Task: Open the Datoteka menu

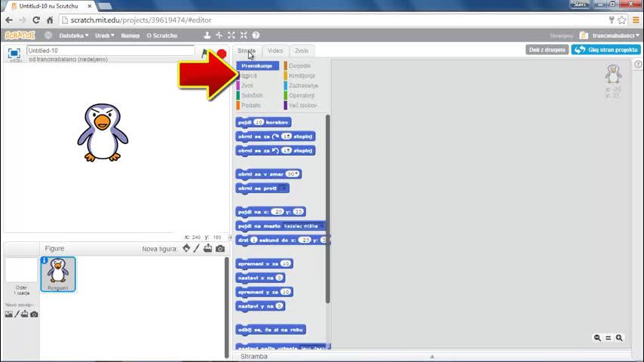Action: pyautogui.click(x=73, y=35)
